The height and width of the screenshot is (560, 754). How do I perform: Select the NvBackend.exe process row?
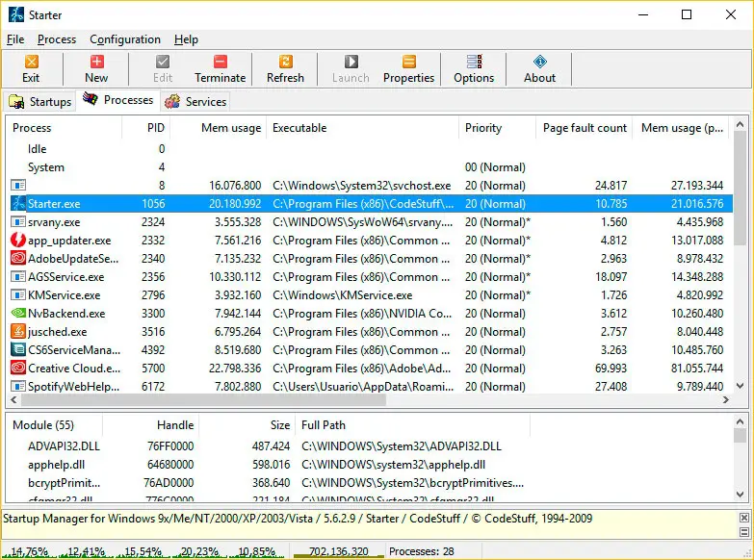point(66,313)
